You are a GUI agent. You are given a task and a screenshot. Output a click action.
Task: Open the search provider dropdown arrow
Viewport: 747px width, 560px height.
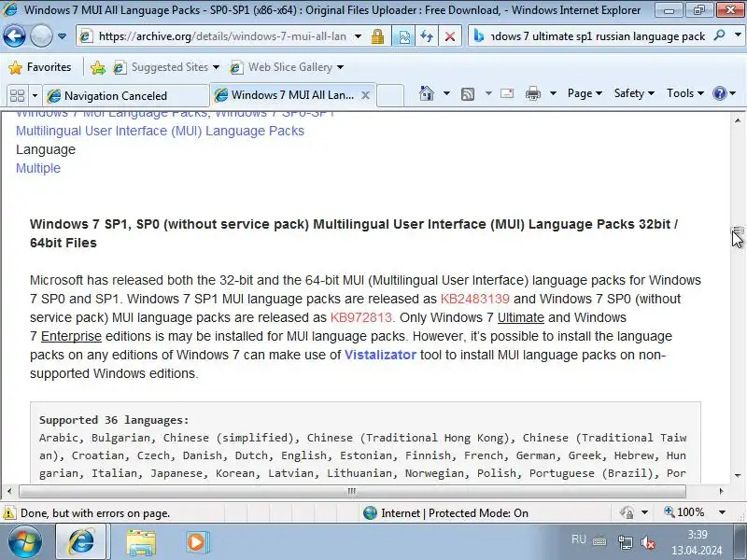(x=738, y=35)
